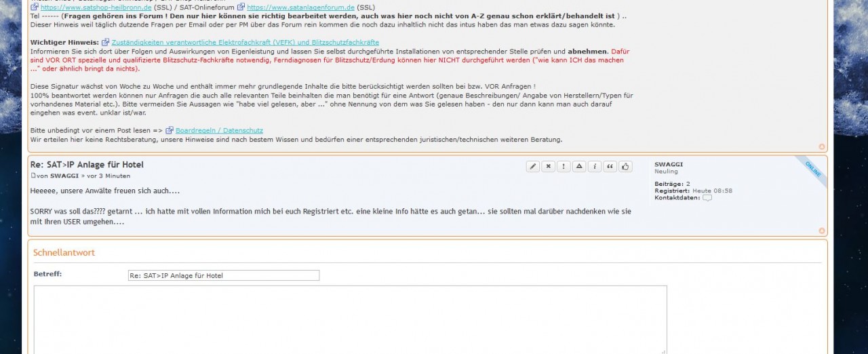Delete SWAGGI's post with the X icon
The height and width of the screenshot is (354, 868).
[549, 167]
